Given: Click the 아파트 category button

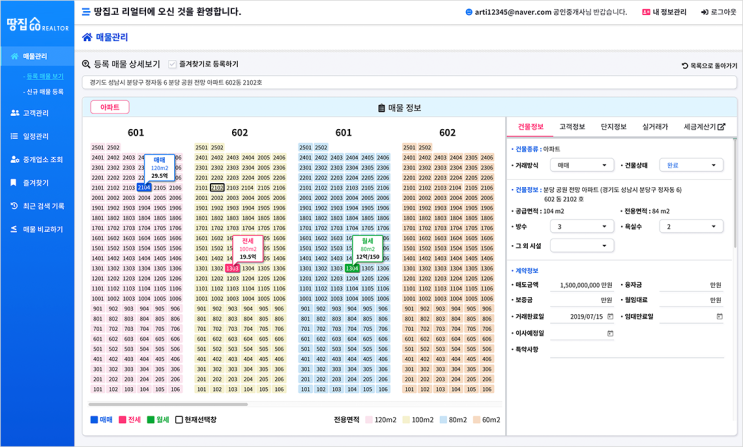Looking at the screenshot, I should (x=110, y=107).
